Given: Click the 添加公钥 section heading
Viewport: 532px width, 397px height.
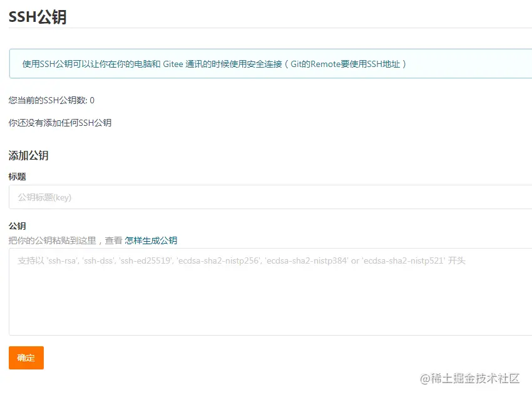Looking at the screenshot, I should (x=29, y=155).
